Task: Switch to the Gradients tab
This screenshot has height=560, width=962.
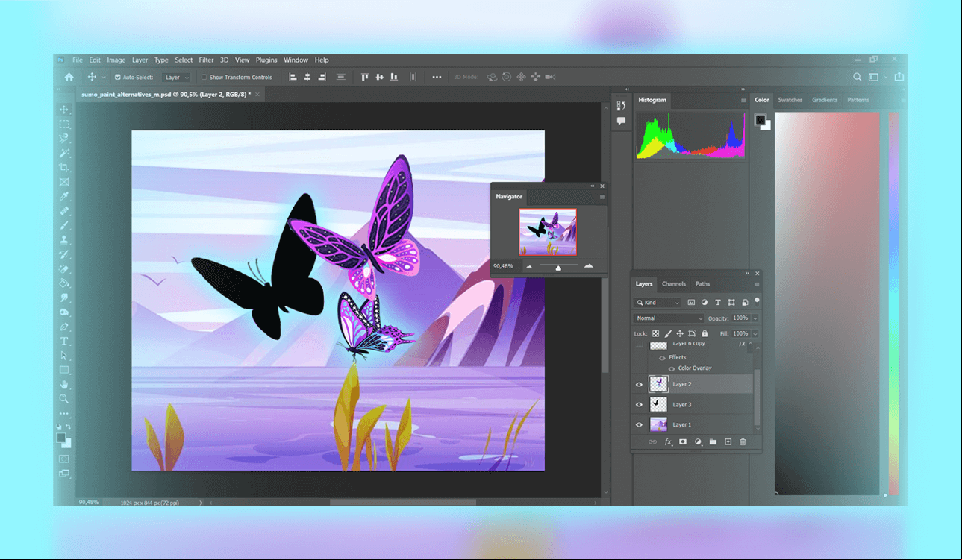Action: (x=825, y=100)
